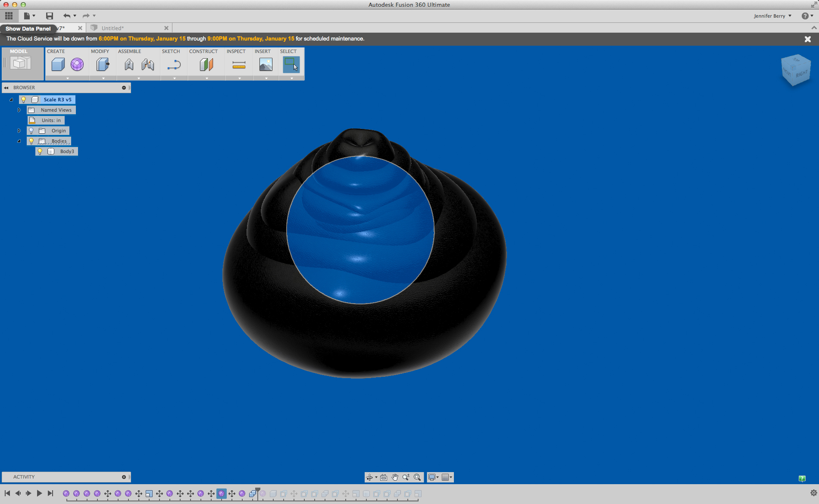
Task: Open the CREATE panel dropdown arrow
Action: tap(68, 78)
